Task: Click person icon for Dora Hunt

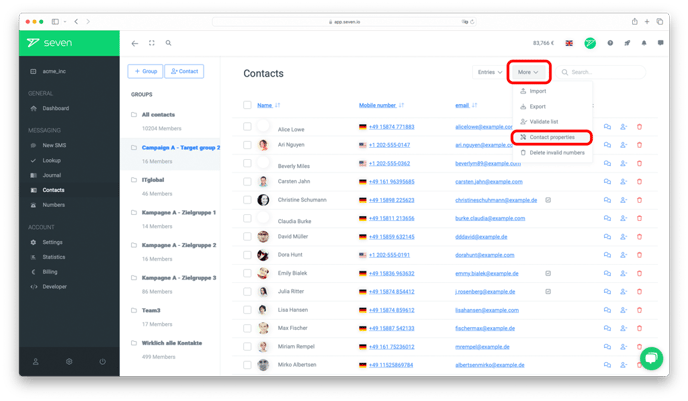Action: [624, 255]
